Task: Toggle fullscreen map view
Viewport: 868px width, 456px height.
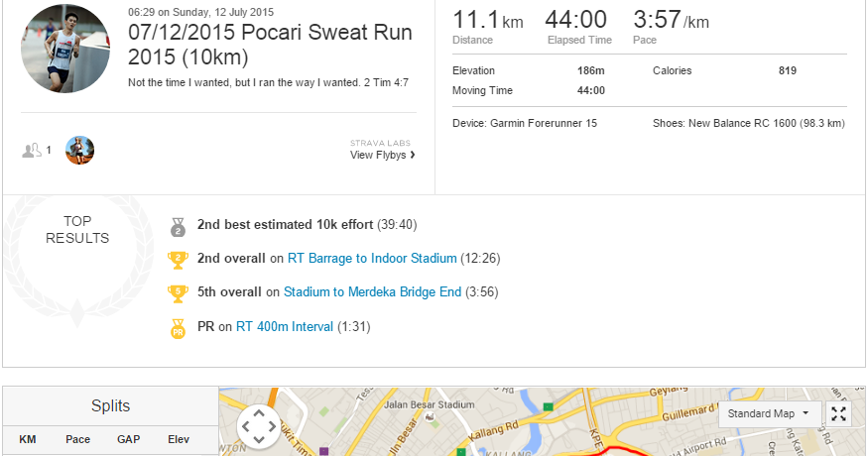Action: (838, 414)
